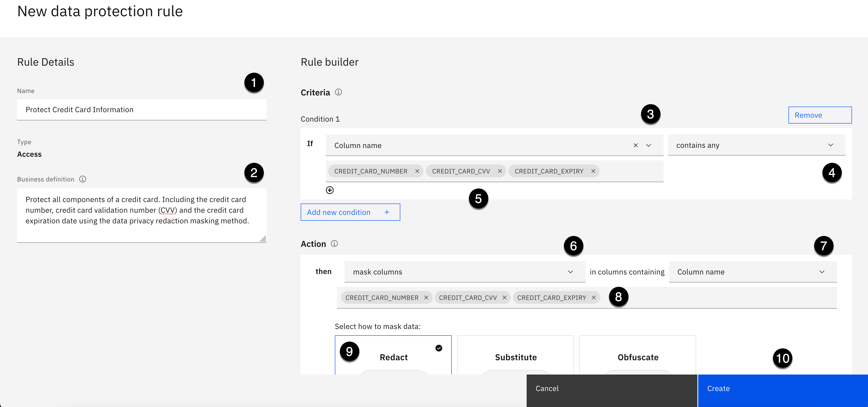Clear the Column name selection in the If field
Screen dimensions: 868x407
pos(635,145)
